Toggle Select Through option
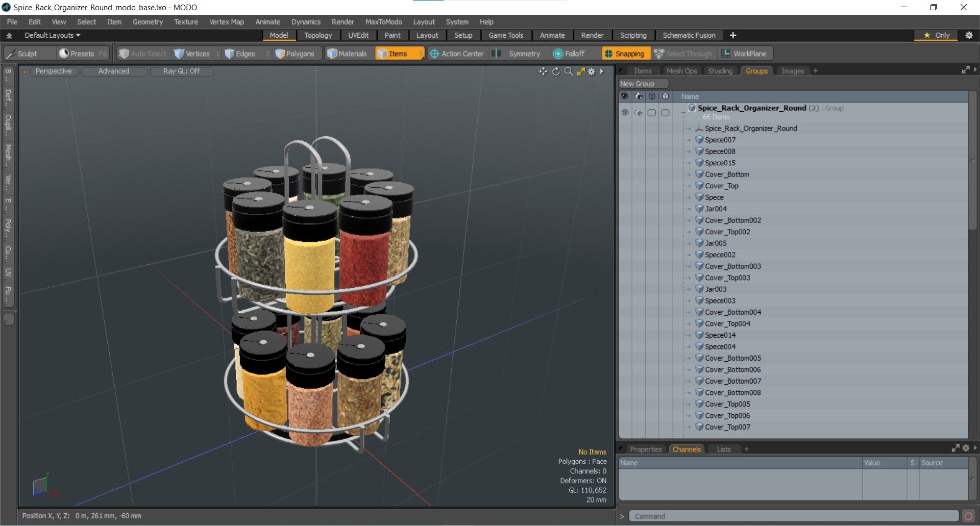 [683, 54]
